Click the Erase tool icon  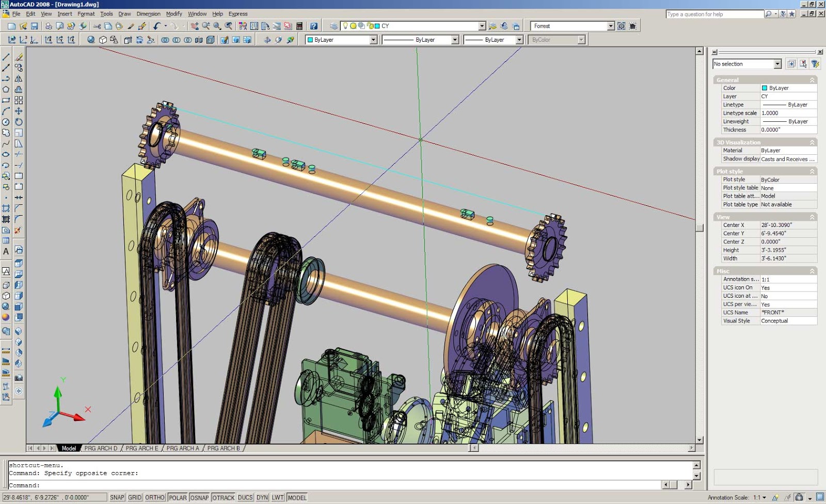click(19, 57)
